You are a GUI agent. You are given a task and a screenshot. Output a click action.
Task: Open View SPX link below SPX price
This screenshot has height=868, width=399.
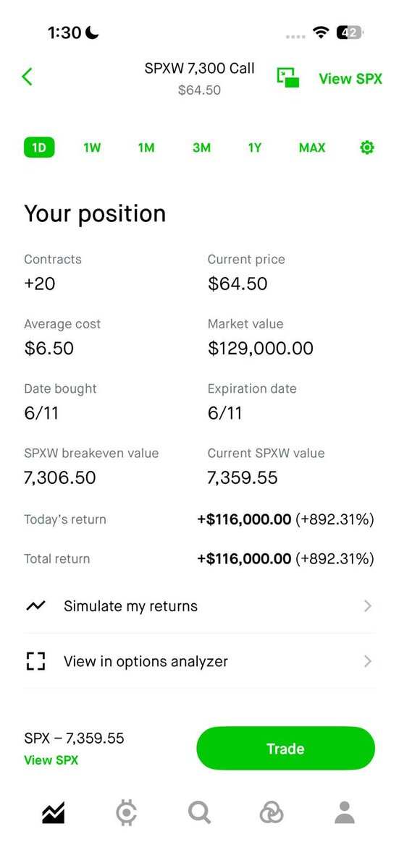[51, 760]
